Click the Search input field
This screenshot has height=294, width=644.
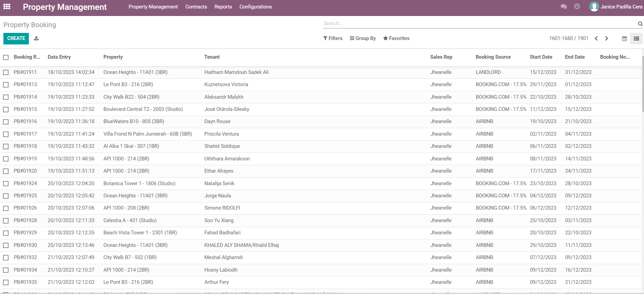pyautogui.click(x=480, y=23)
